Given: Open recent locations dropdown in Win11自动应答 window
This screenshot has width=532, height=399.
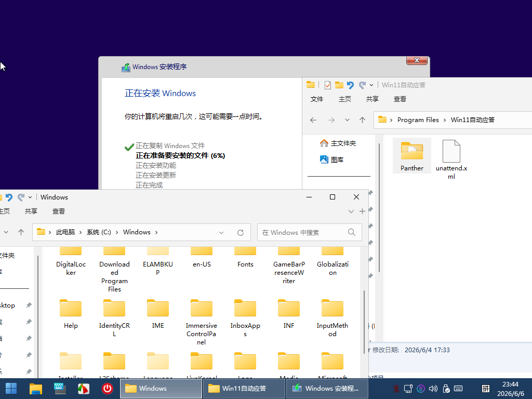Looking at the screenshot, I should tap(347, 120).
